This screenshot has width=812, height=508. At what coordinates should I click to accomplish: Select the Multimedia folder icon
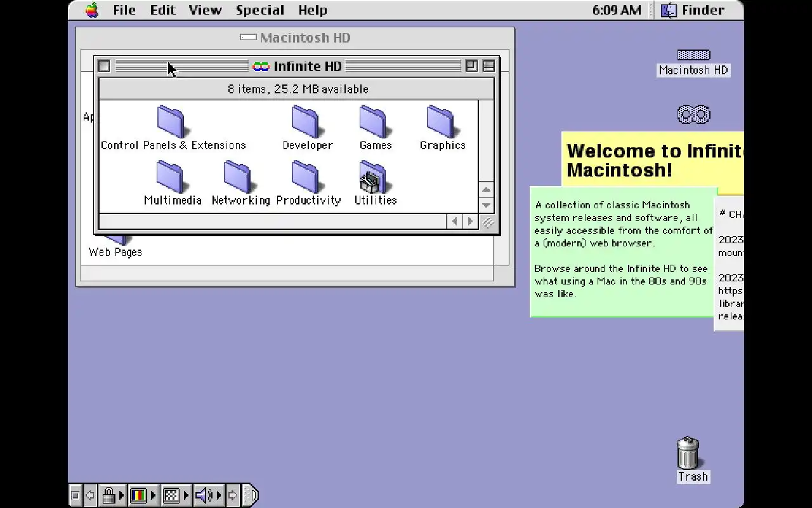[171, 176]
